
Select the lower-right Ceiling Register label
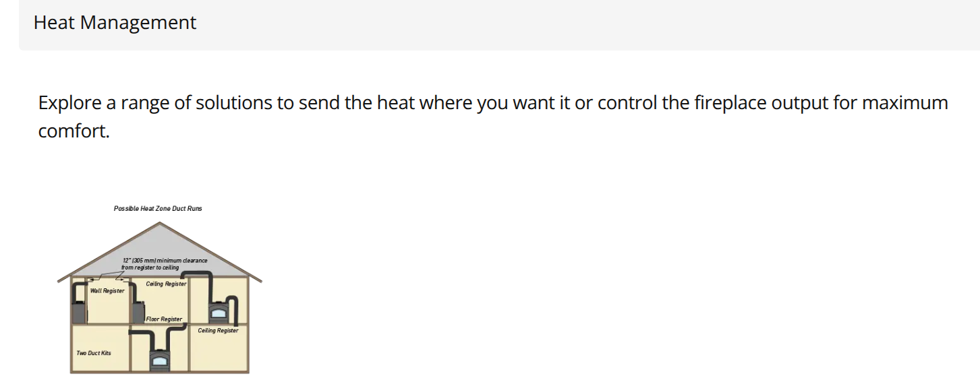pos(218,331)
